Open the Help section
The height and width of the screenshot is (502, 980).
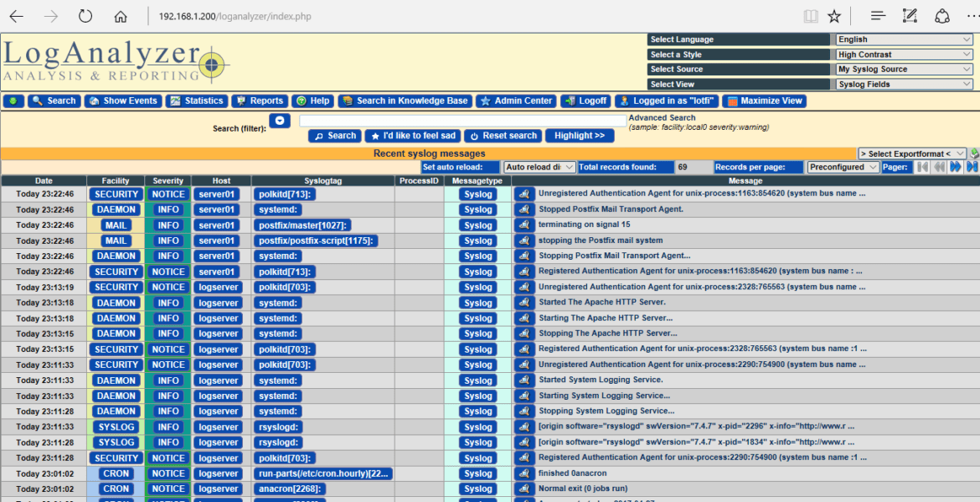click(313, 101)
